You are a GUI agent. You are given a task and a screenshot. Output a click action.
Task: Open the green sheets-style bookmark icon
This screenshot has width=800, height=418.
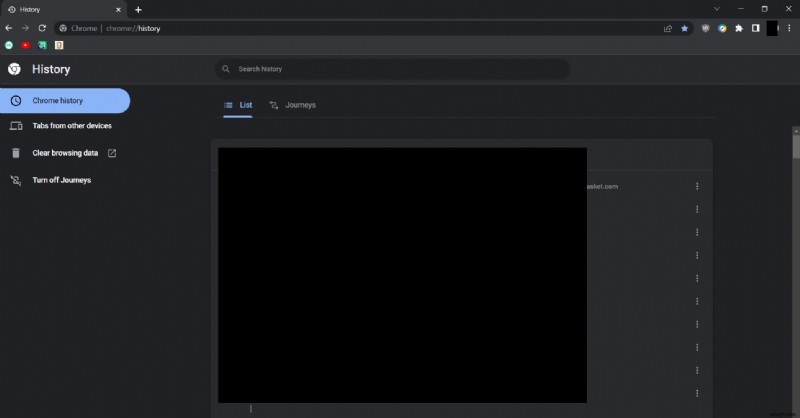(42, 45)
